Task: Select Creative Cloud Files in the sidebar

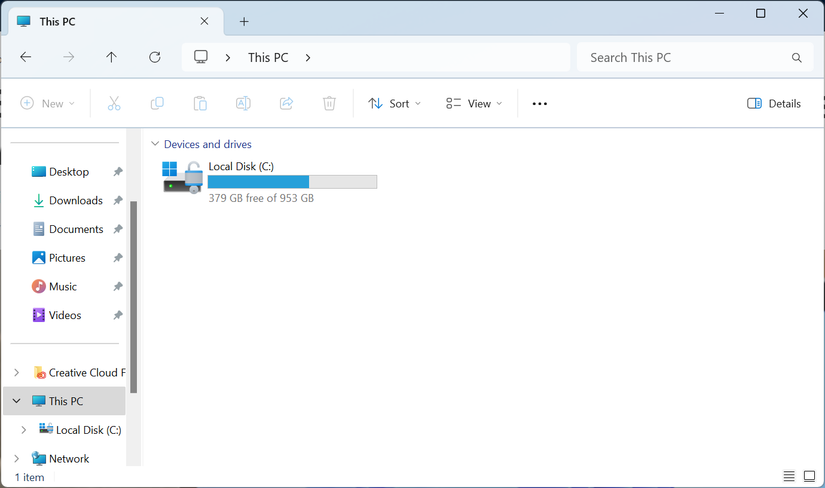Action: (79, 373)
